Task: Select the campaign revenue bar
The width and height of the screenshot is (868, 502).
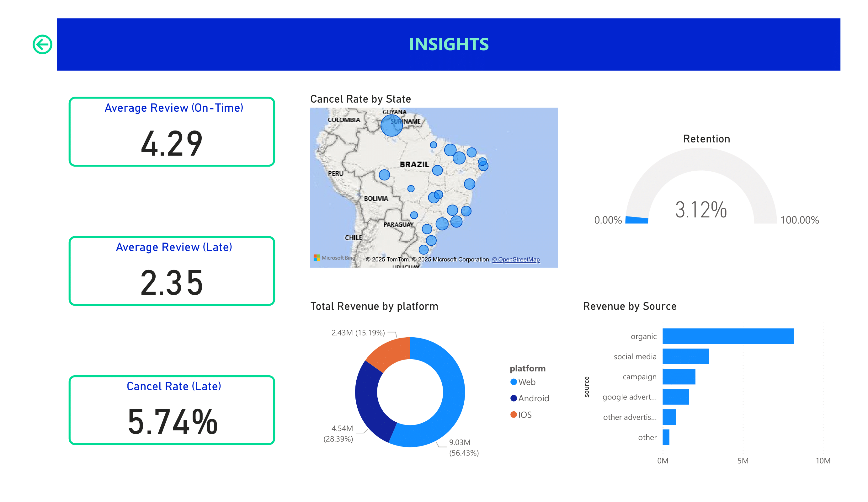Action: pos(679,376)
